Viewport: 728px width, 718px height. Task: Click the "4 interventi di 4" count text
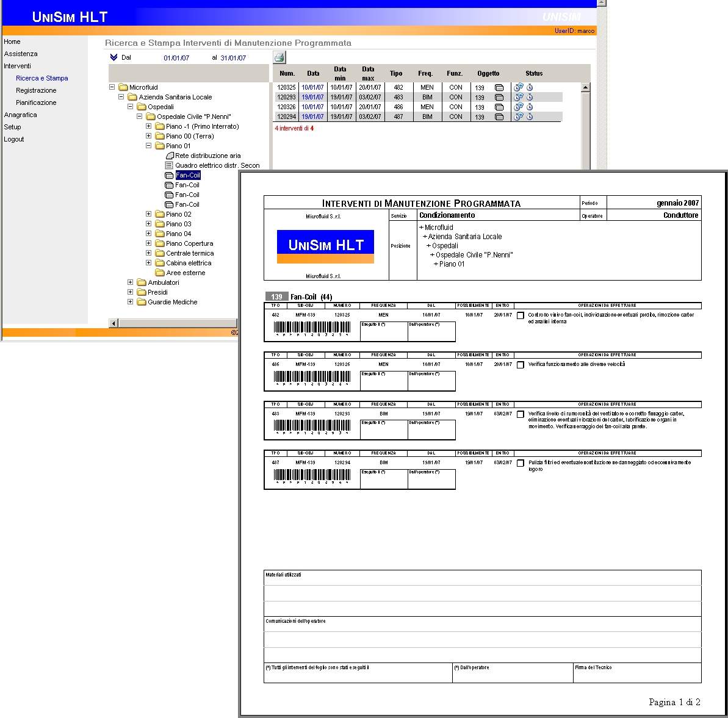point(294,128)
